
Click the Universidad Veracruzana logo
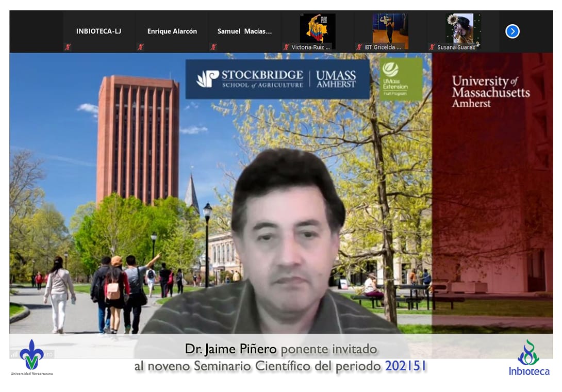(x=31, y=357)
